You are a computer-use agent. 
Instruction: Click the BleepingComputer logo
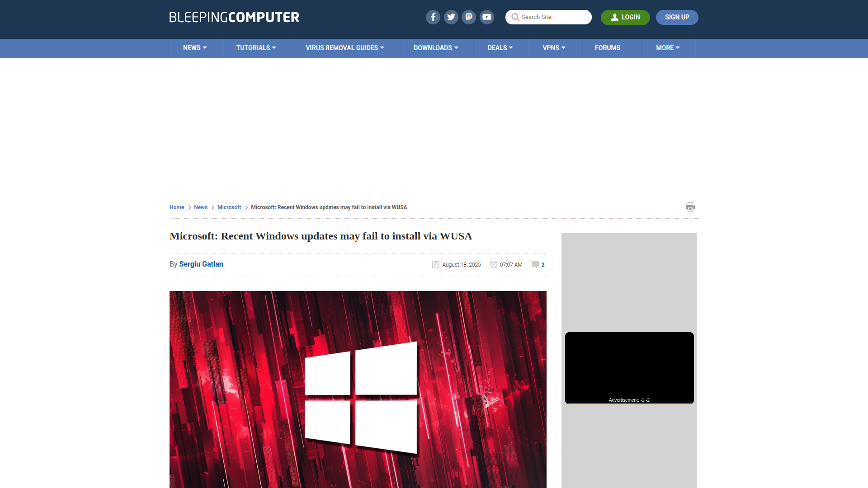234,17
